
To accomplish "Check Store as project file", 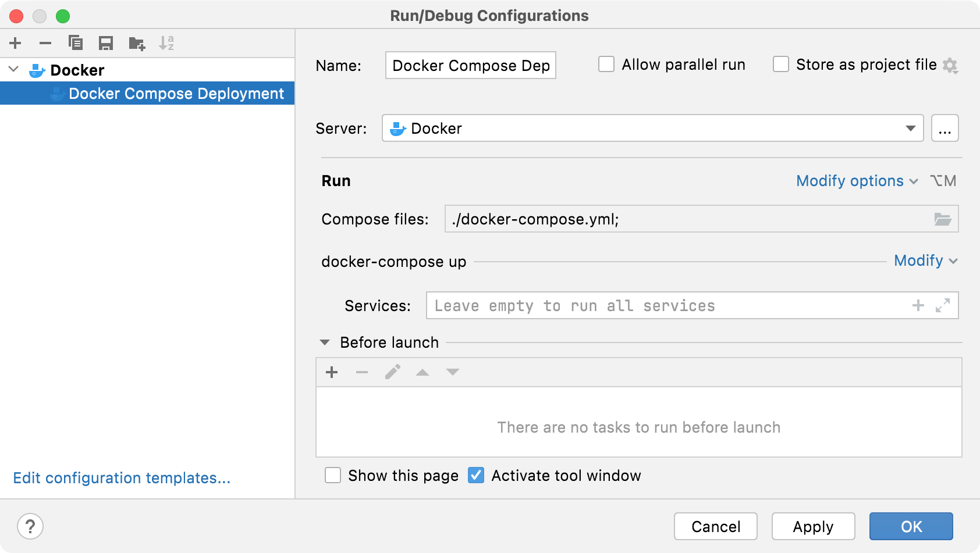I will 781,64.
